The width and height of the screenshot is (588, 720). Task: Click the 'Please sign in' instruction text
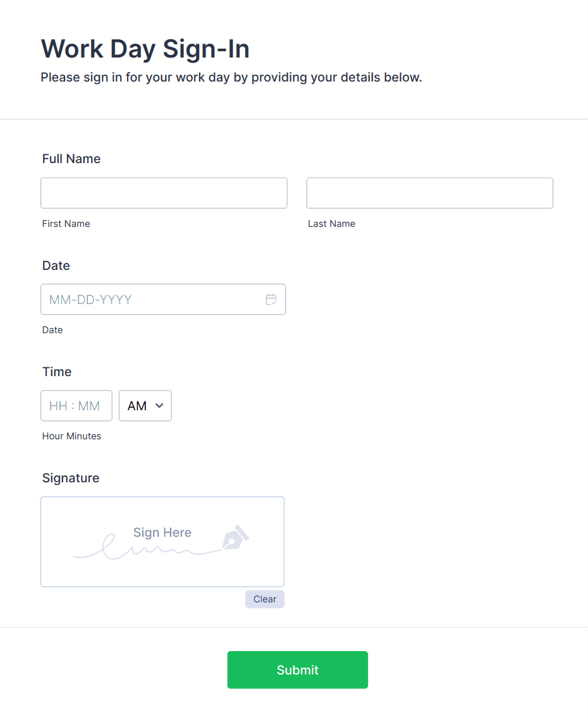coord(231,78)
